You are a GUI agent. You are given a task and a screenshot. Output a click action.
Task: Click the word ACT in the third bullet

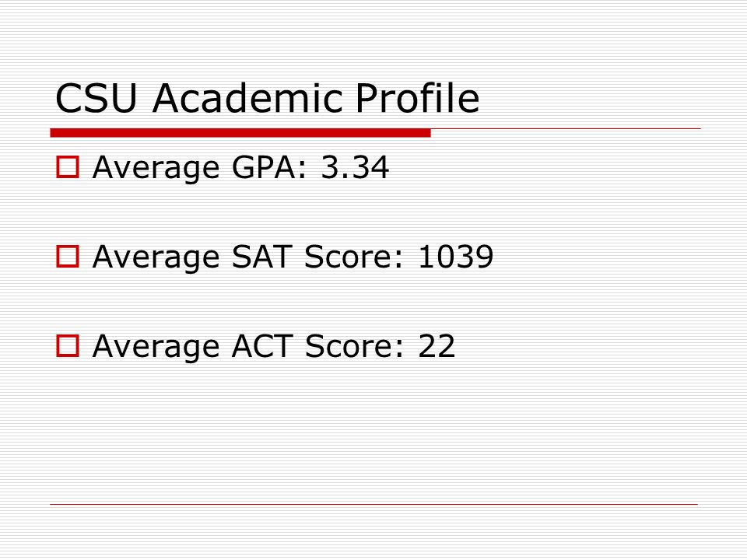tap(262, 346)
